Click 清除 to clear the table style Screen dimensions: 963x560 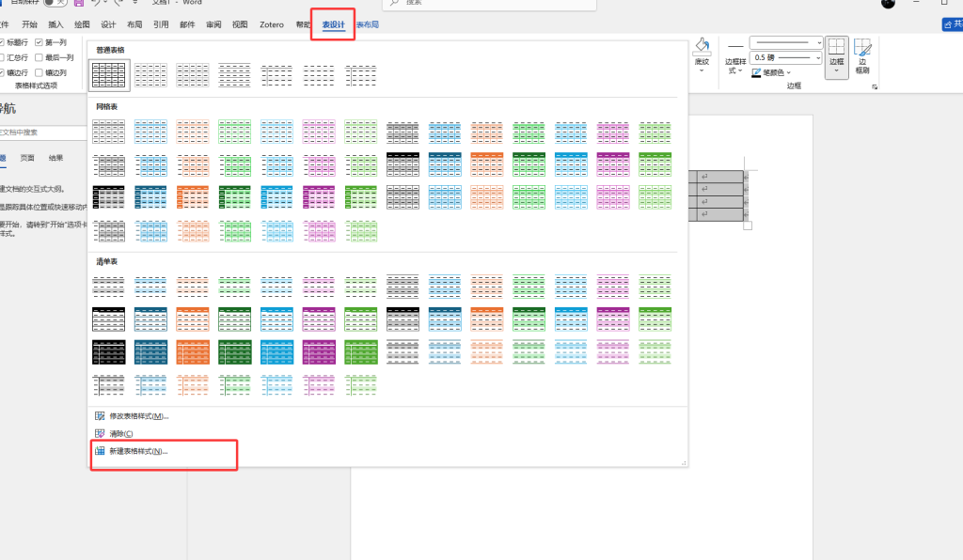click(120, 434)
